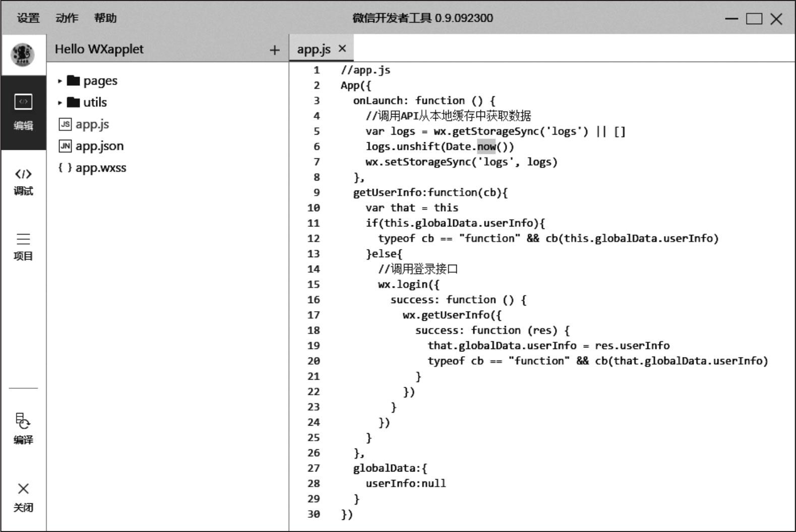796x532 pixels.
Task: Open the 帮助 menu
Action: 105,18
